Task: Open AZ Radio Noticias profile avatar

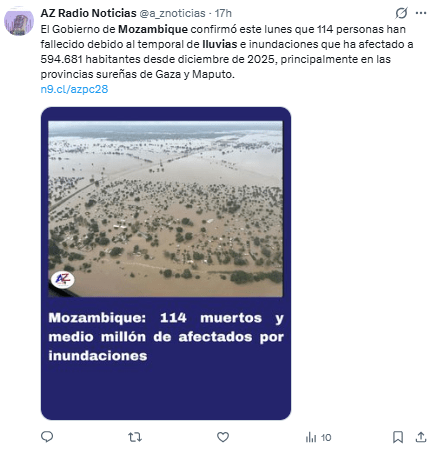Action: (x=19, y=21)
